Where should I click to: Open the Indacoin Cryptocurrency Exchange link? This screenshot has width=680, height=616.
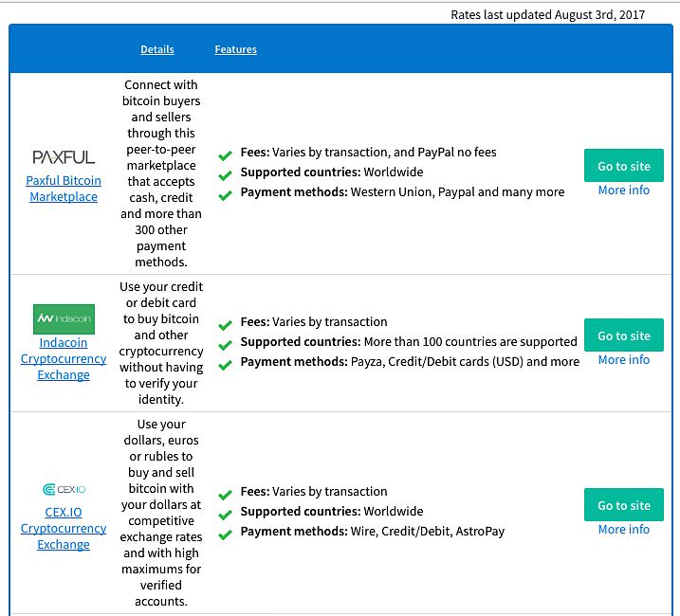point(64,358)
